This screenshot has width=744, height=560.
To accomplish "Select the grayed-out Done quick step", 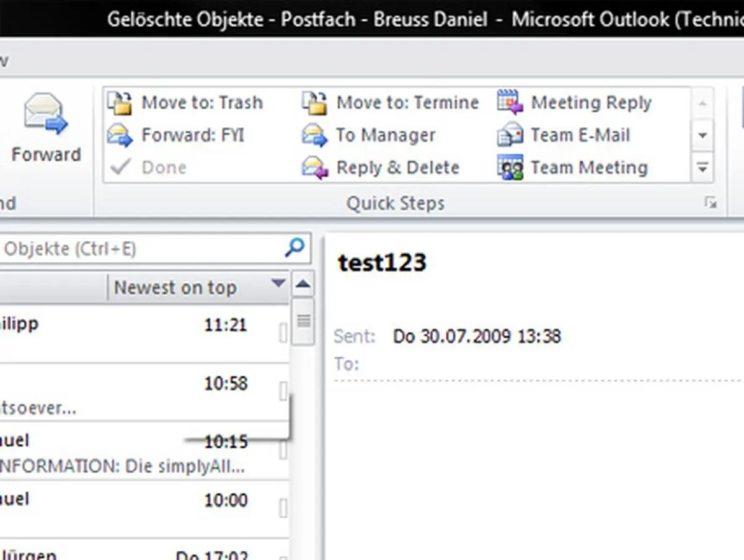I will 164,167.
